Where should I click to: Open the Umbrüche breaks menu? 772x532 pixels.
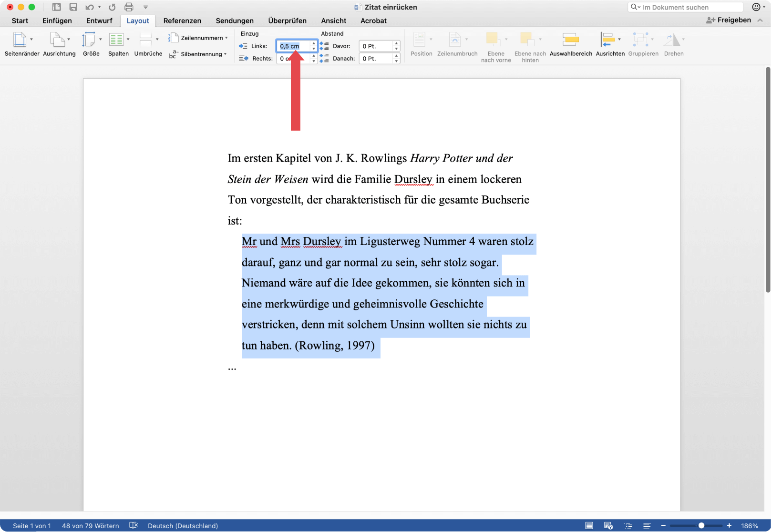[x=148, y=44]
